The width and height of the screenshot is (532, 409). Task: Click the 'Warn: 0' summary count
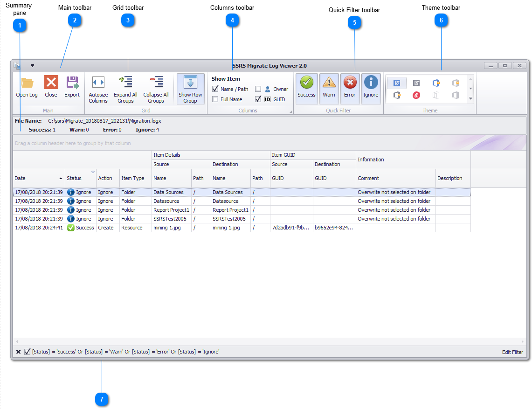tap(79, 130)
